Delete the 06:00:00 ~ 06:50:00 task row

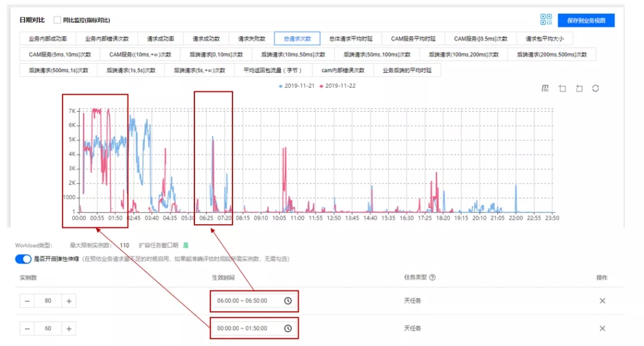pyautogui.click(x=602, y=301)
